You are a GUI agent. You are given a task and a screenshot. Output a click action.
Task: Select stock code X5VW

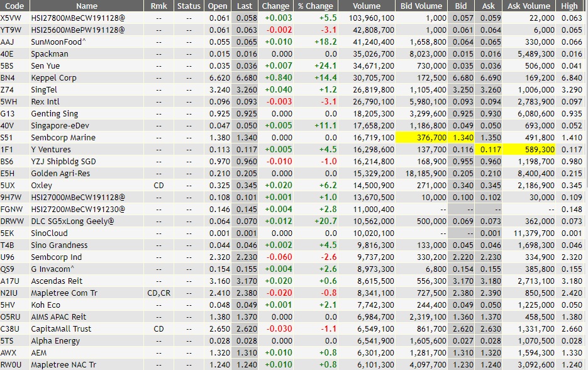coord(11,18)
